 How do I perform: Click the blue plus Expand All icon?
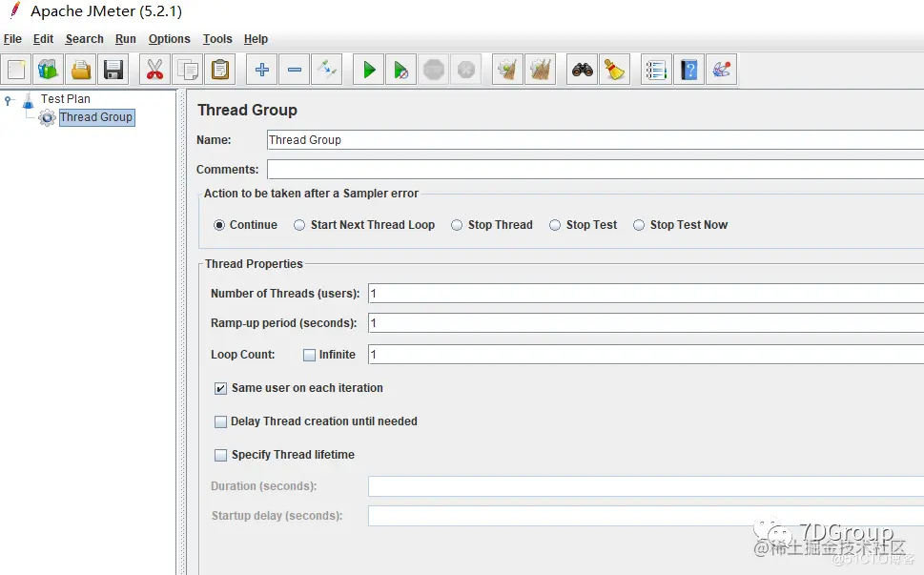pos(261,70)
